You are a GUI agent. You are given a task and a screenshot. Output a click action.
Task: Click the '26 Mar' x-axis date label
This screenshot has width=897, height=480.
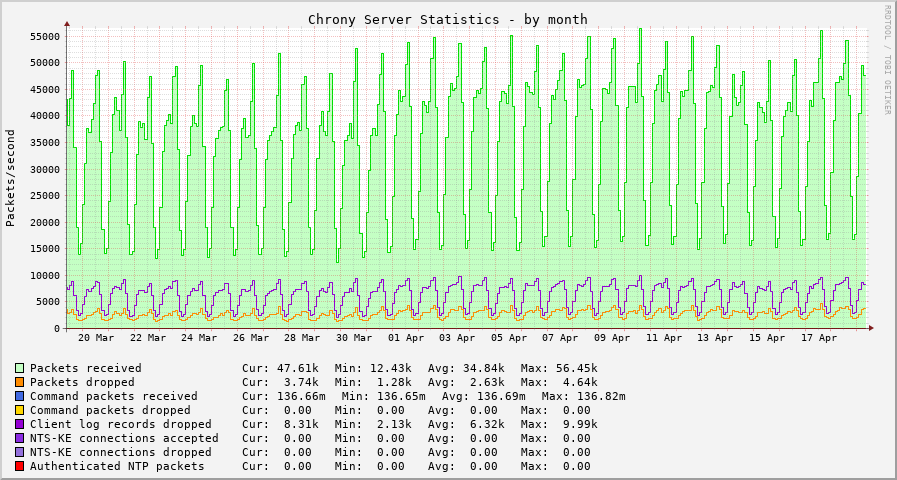tap(251, 338)
